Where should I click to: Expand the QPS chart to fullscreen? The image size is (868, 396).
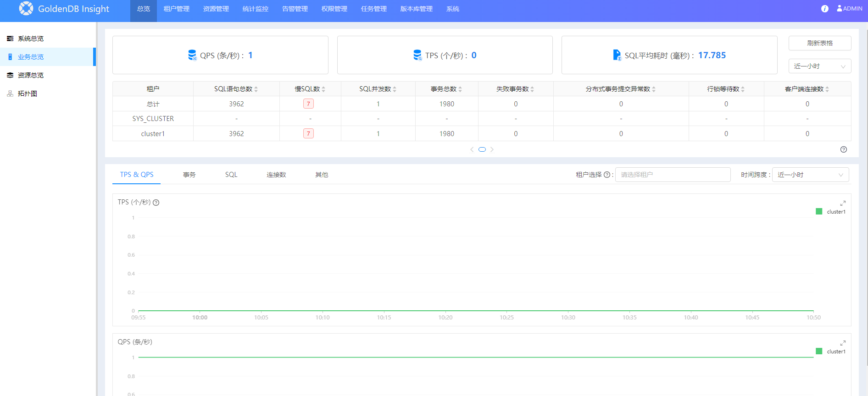pos(843,343)
